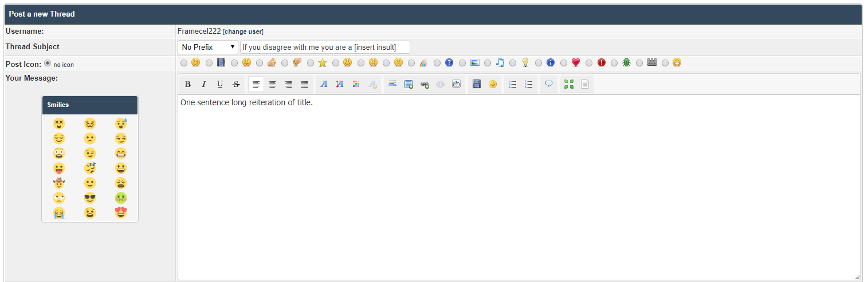Toggle the view source page icon
Viewport: 868px width, 282px height.
pyautogui.click(x=585, y=84)
